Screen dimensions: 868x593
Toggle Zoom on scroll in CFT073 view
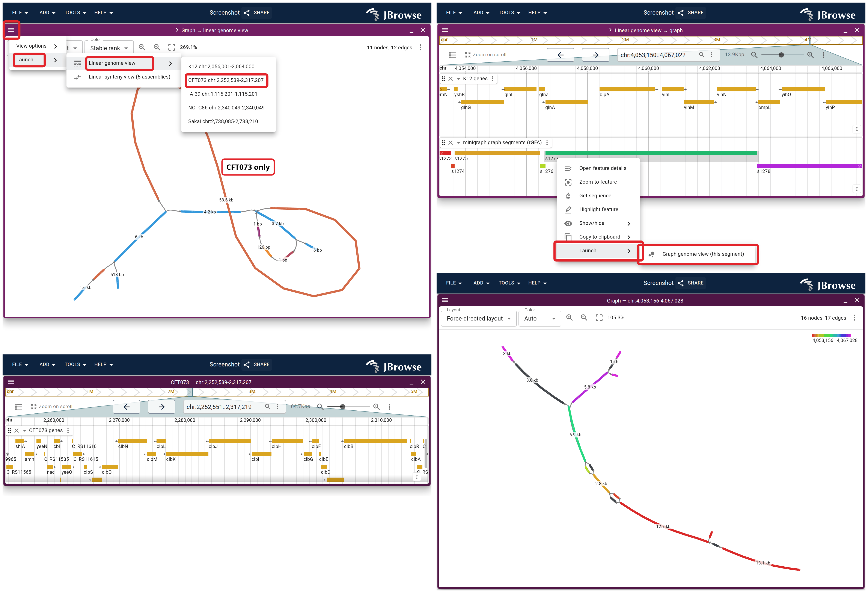coord(51,407)
